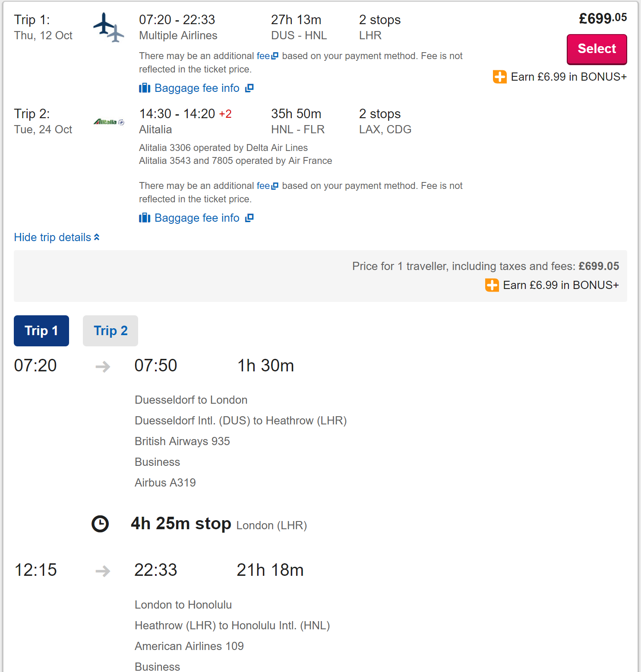
Task: Switch to the Trip 2 tab
Action: 111,331
